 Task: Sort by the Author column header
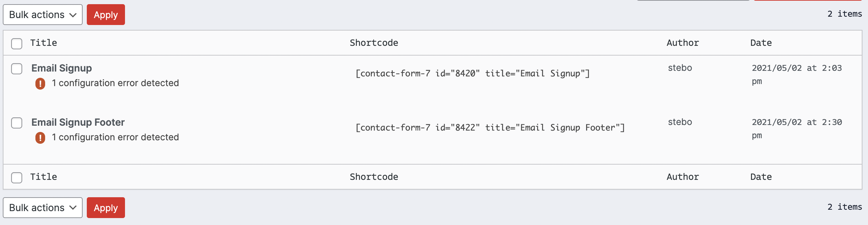tap(683, 43)
